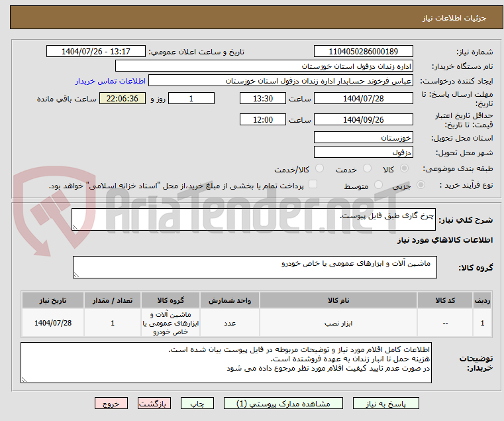Click resize handle of گروه کالا box
The height and width of the screenshot is (421, 504).
tap(76, 275)
